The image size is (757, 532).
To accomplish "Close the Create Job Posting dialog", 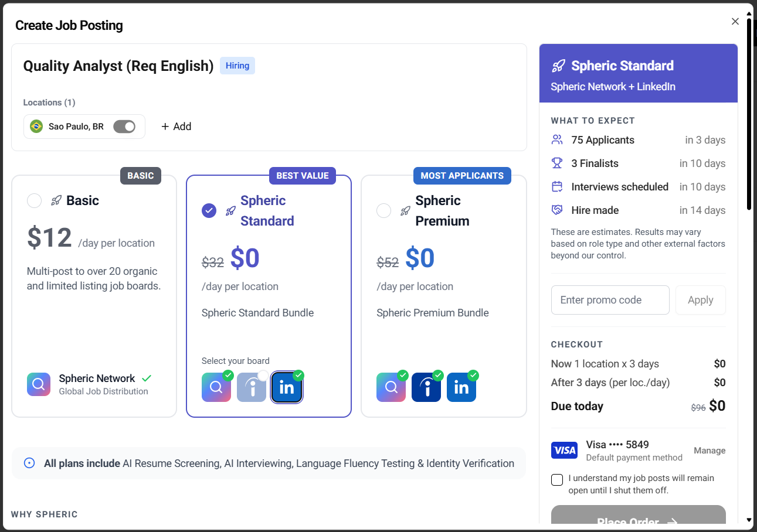I will (735, 22).
